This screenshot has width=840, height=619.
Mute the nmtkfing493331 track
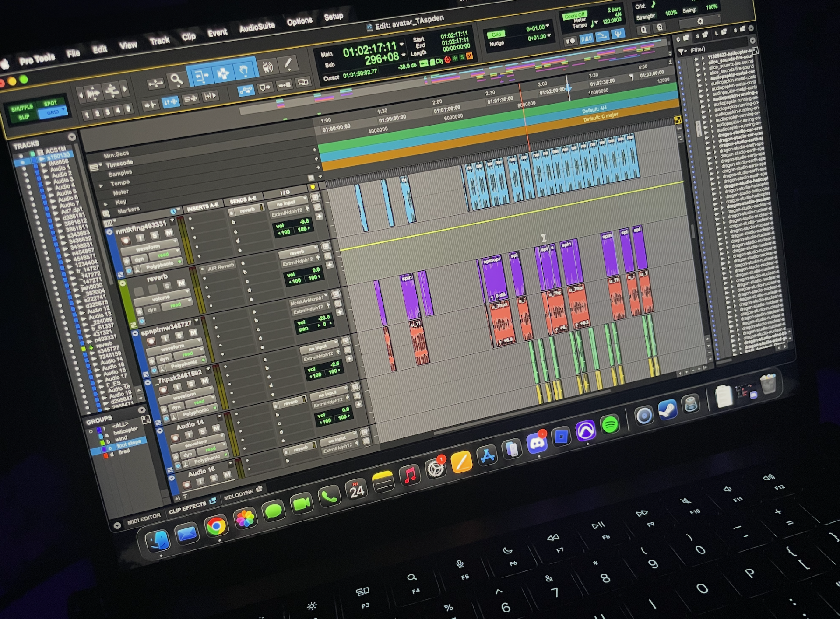point(169,234)
